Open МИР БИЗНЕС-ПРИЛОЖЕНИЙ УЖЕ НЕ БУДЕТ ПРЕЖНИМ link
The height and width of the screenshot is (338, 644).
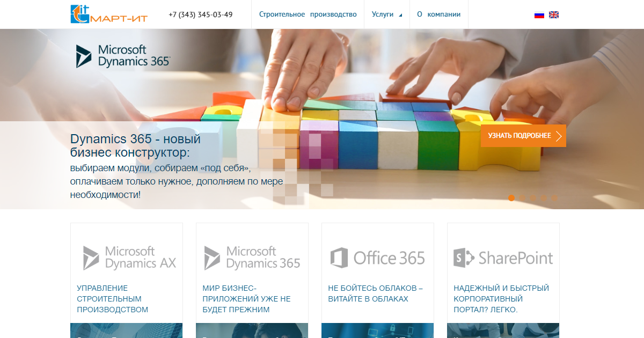[247, 299]
